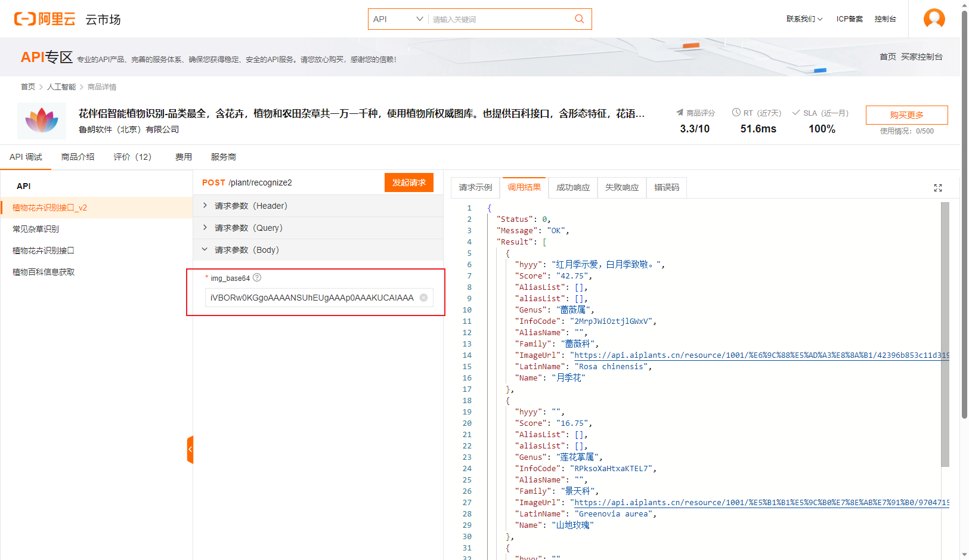Switch to the 商品介绍 tab
This screenshot has height=560, width=969.
coord(78,157)
